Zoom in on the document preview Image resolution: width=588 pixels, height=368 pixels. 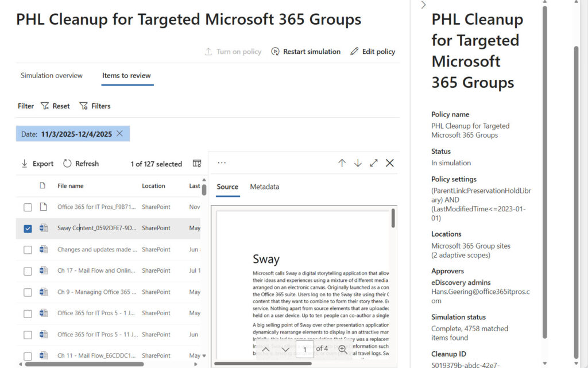pos(342,349)
